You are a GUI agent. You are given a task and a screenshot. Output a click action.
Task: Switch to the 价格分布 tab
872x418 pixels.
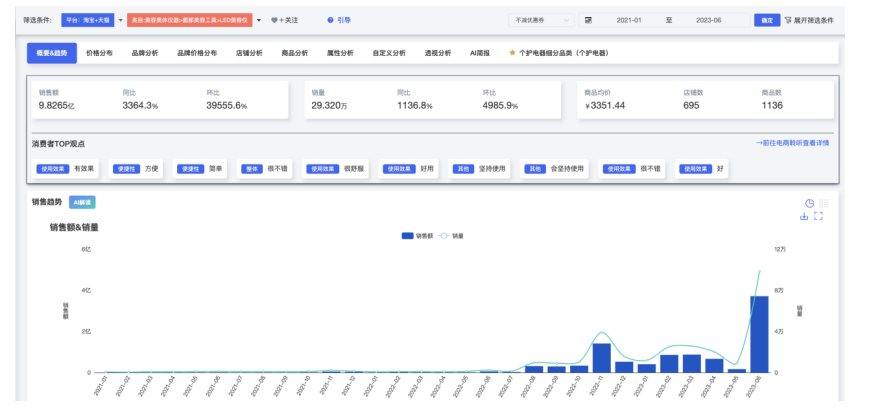tap(100, 53)
